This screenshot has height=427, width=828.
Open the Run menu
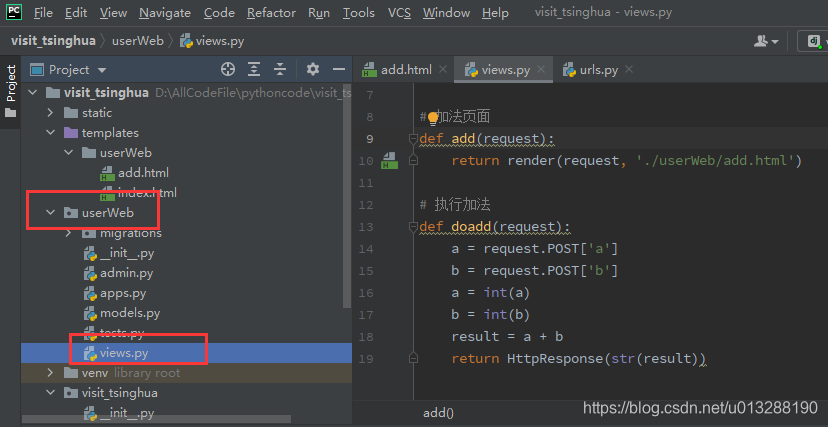pyautogui.click(x=319, y=13)
